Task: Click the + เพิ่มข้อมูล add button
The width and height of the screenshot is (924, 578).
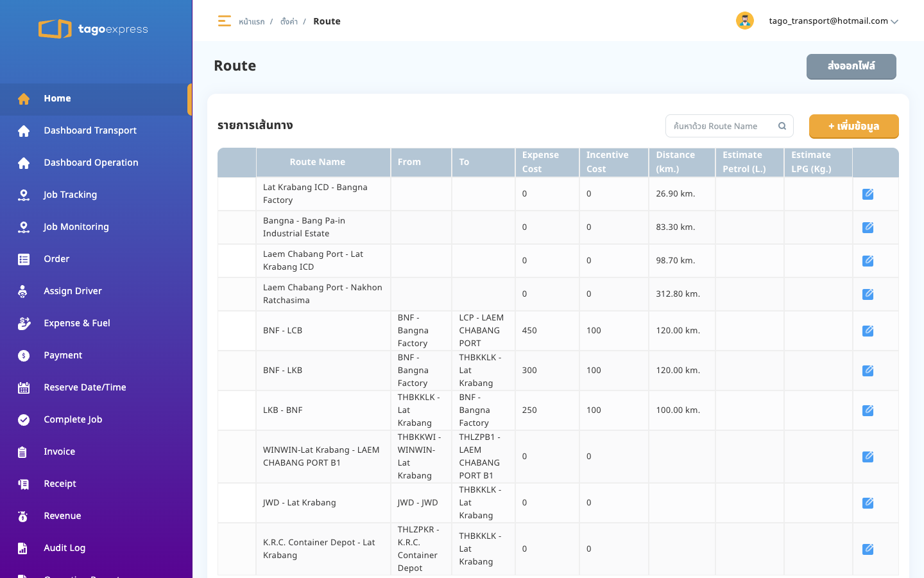Action: (853, 127)
